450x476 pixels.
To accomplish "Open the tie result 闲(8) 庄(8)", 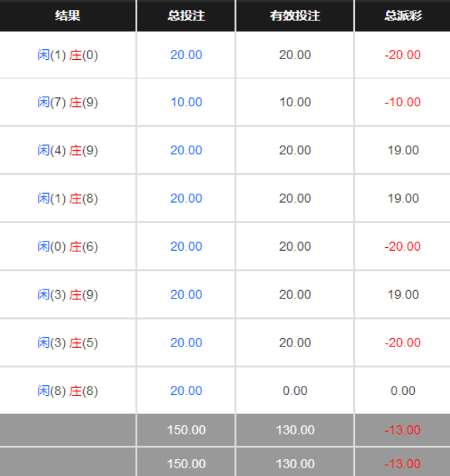I will click(68, 391).
